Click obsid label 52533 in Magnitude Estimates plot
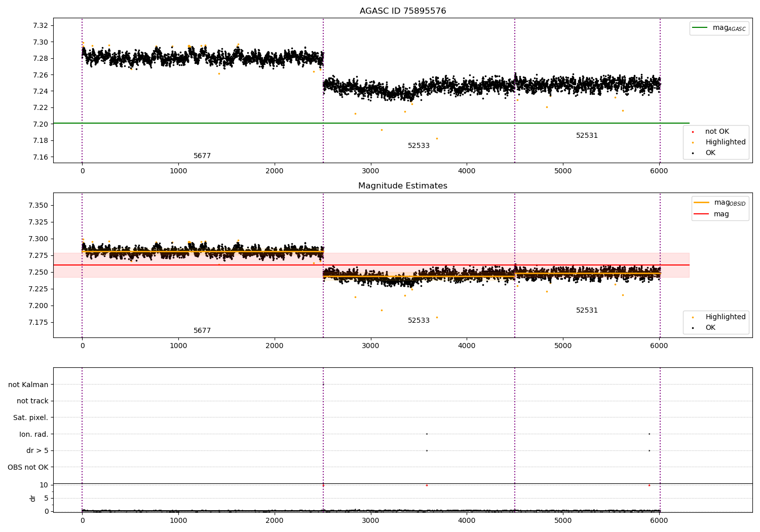Image resolution: width=760 pixels, height=532 pixels. pos(419,321)
